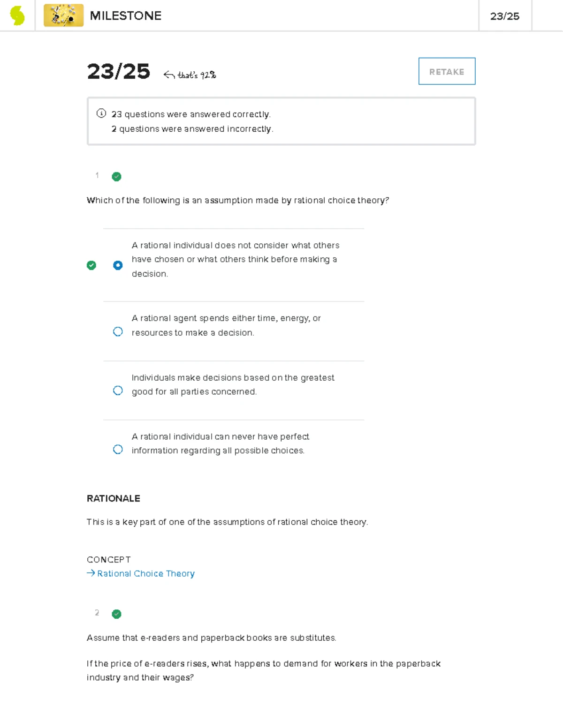563x728 pixels.
Task: Click the info icon beside results summary
Action: [x=101, y=113]
